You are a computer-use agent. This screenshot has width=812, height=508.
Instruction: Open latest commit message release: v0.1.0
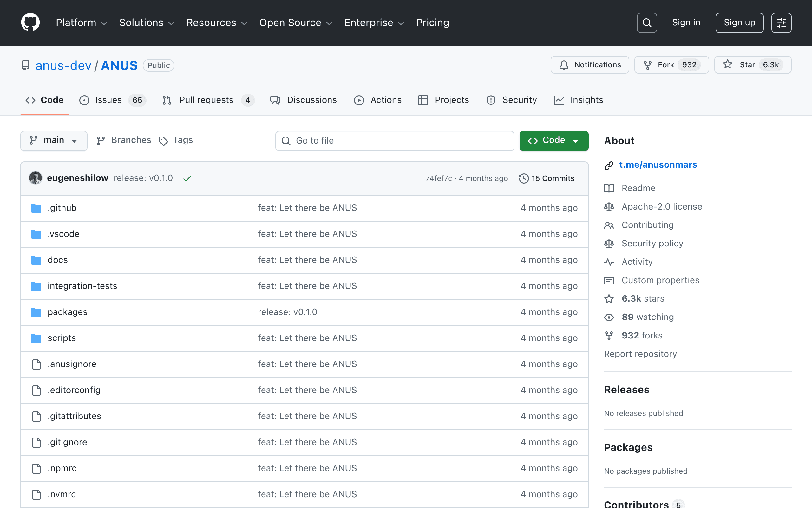point(143,178)
